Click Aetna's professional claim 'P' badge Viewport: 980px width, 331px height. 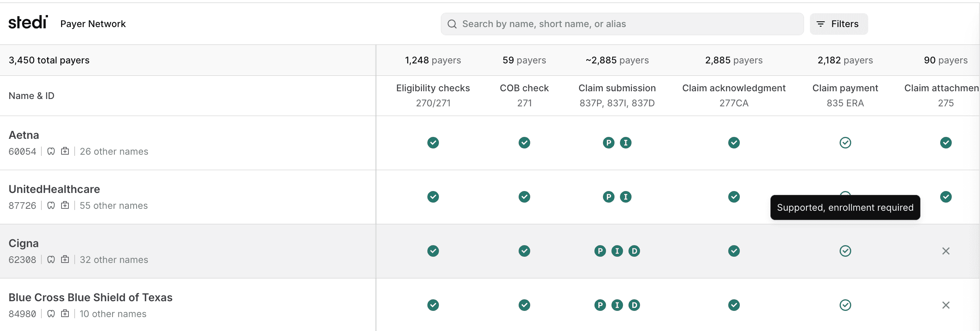pos(608,143)
